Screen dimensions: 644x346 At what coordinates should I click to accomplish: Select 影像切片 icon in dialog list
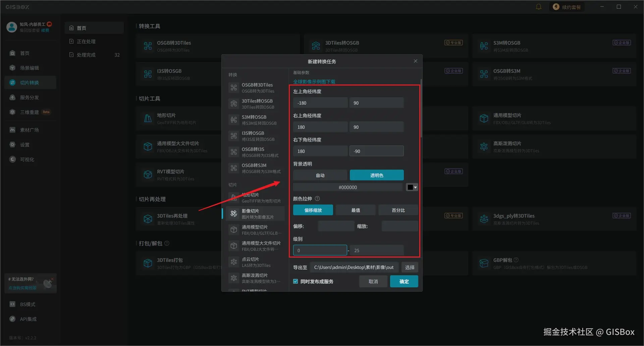(234, 214)
